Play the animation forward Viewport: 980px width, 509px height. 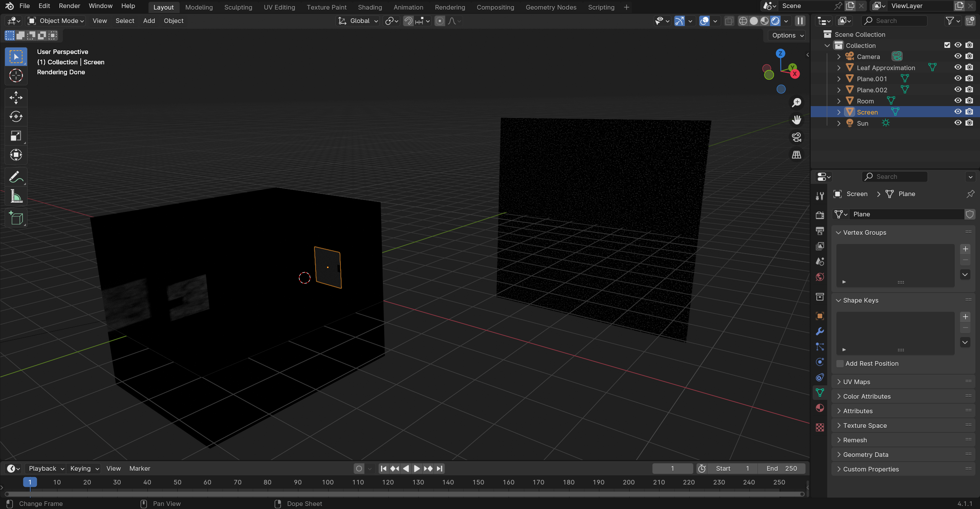[417, 468]
